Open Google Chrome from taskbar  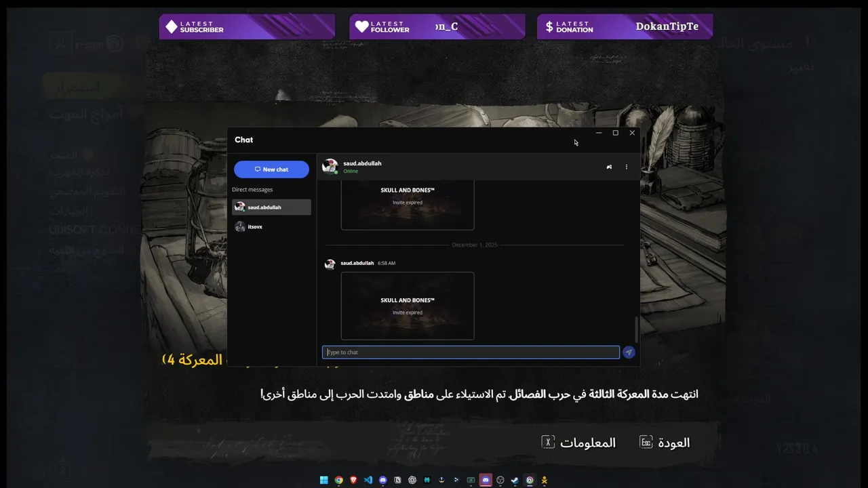(339, 480)
